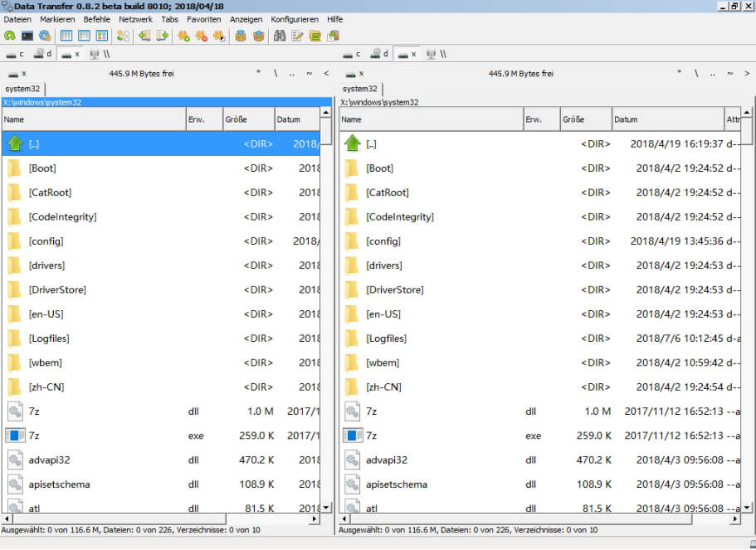The image size is (756, 550).
Task: Click the unselect group (red minus) icon
Action: [202, 36]
